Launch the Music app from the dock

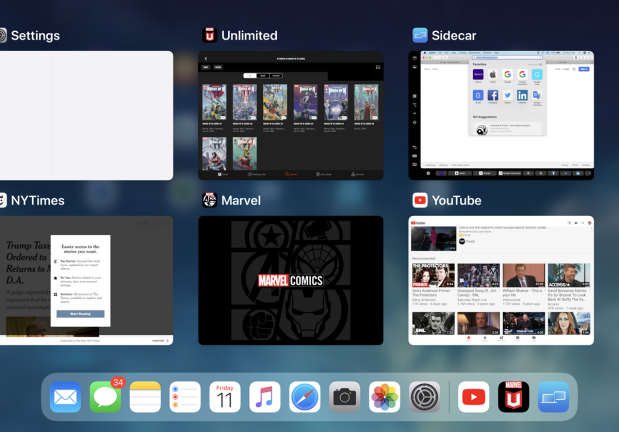pyautogui.click(x=265, y=397)
